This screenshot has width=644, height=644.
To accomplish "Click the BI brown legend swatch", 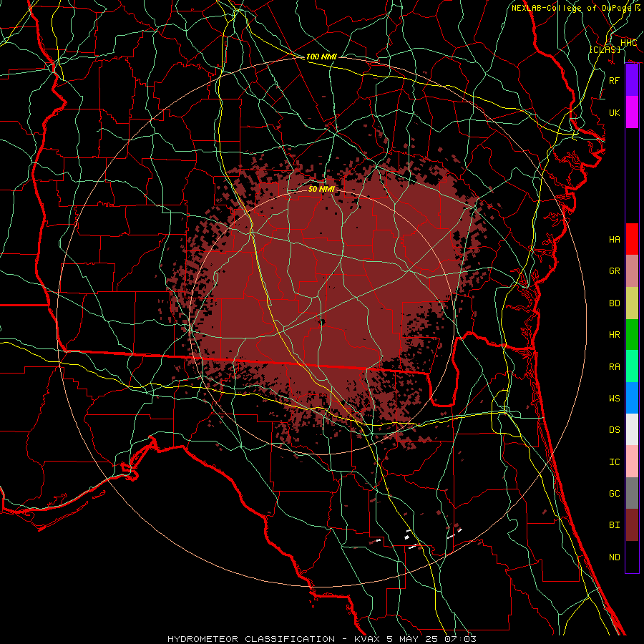I will pos(632,525).
